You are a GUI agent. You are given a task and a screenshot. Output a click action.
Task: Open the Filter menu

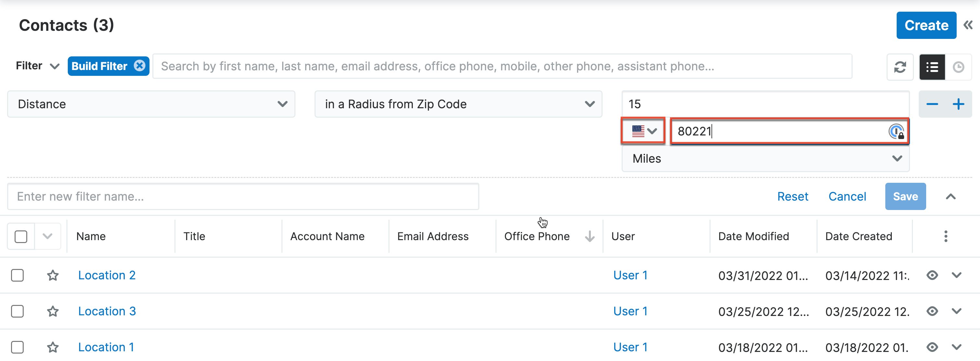tap(37, 66)
